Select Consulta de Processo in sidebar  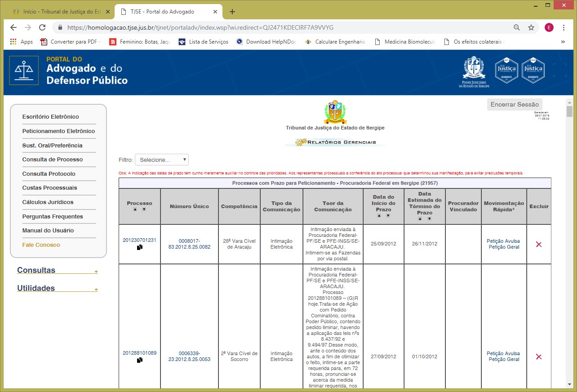point(53,160)
